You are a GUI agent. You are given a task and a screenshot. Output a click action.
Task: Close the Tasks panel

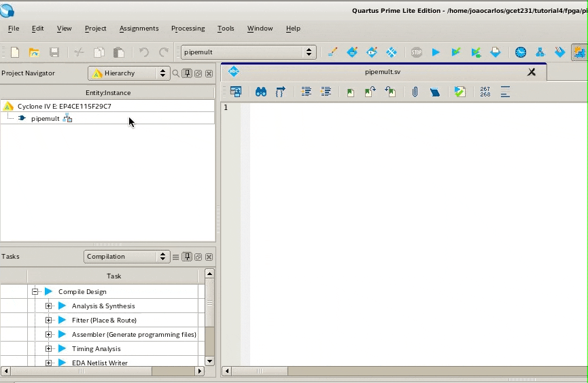(x=209, y=257)
